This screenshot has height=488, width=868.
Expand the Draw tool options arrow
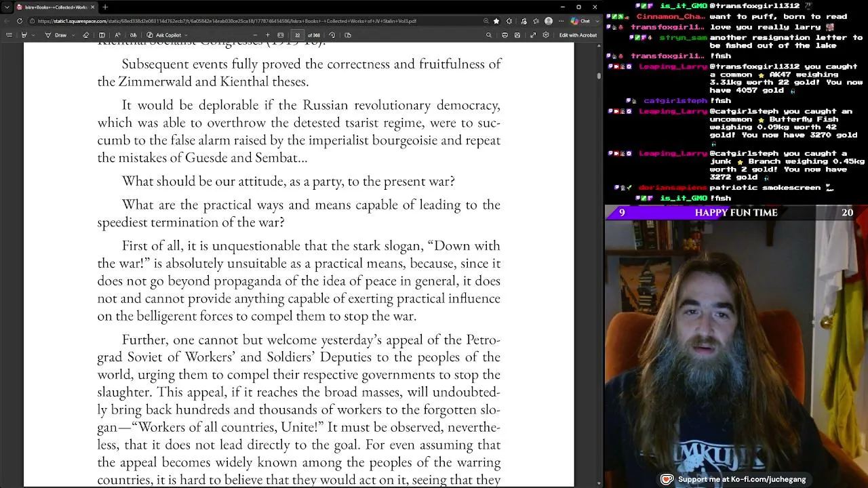(x=73, y=35)
